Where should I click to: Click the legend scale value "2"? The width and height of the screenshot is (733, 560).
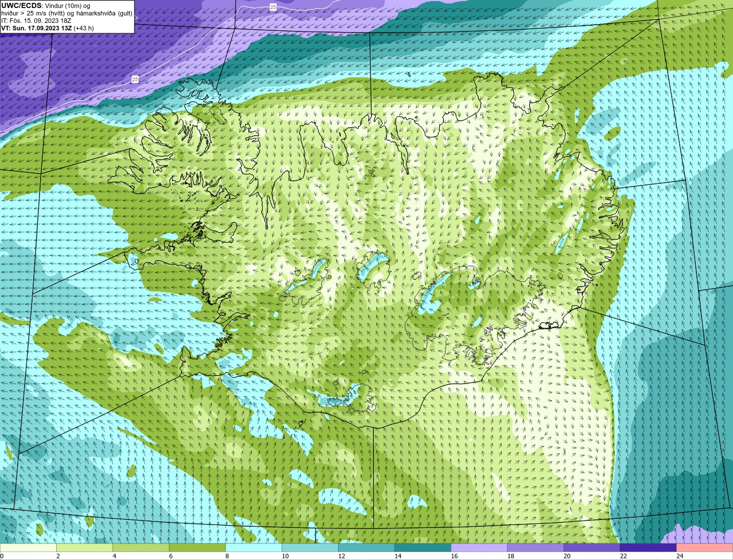[x=58, y=556]
